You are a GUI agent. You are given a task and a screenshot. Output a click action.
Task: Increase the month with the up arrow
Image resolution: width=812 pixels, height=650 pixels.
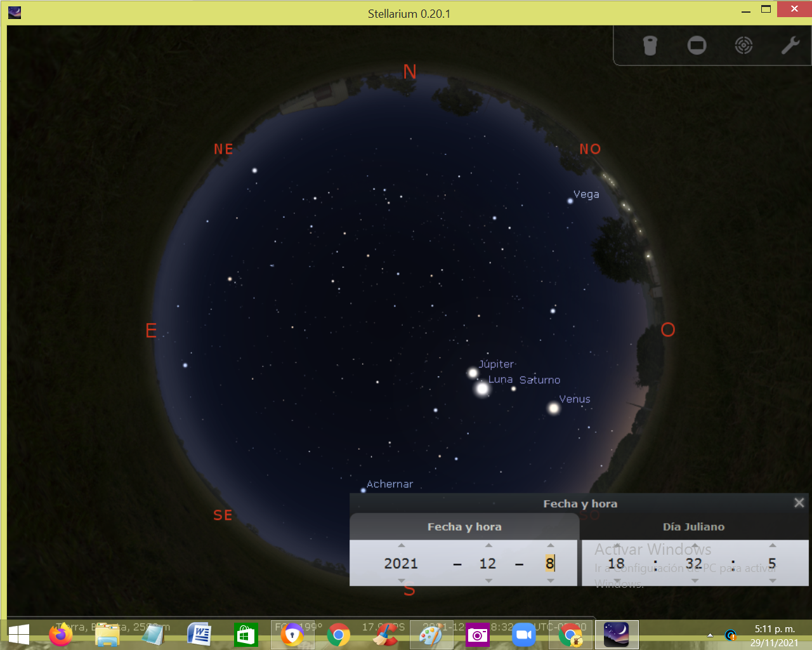point(488,545)
